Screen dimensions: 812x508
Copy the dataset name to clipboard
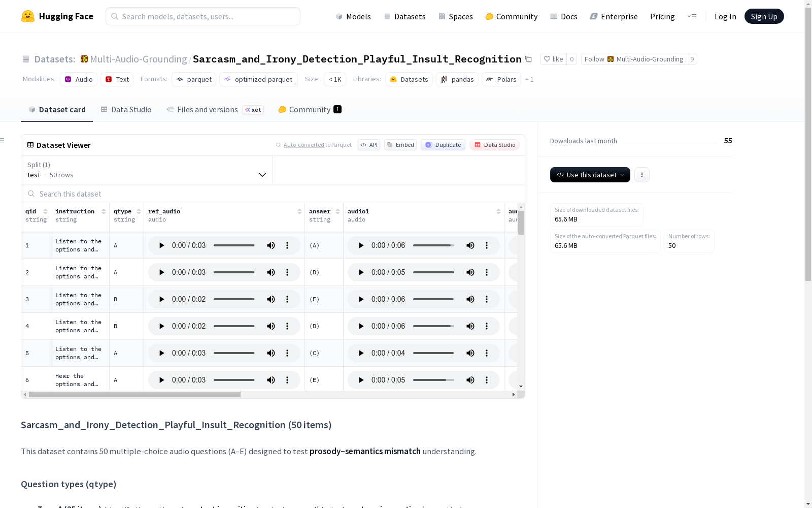pyautogui.click(x=528, y=59)
